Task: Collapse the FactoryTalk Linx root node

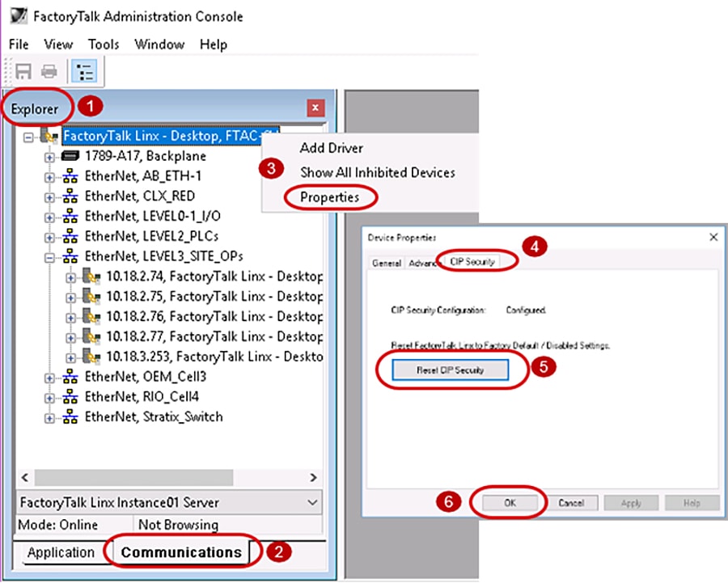Action: click(28, 137)
